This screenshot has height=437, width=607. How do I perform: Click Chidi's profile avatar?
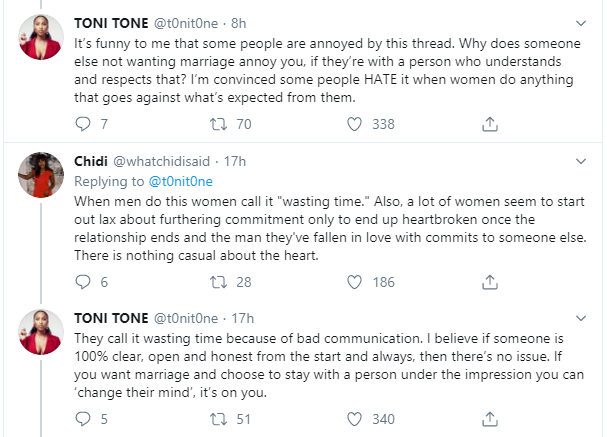(x=40, y=181)
